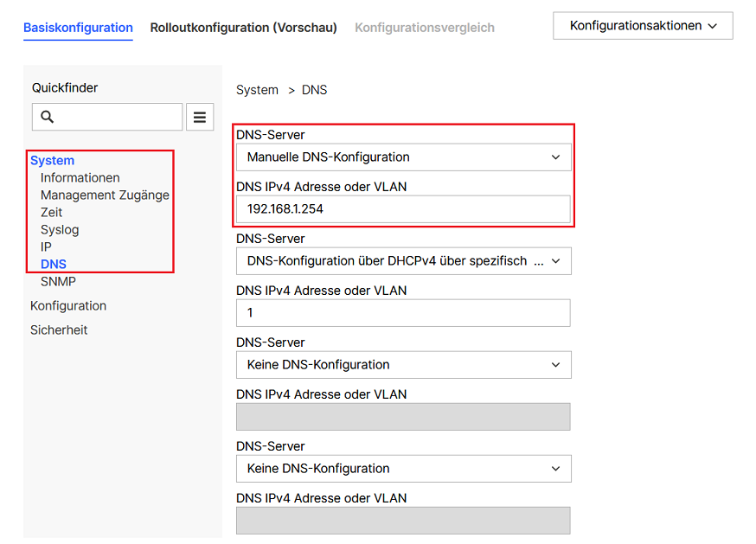
Task: Open the hamburger menu beside Quickfinder
Action: click(x=200, y=117)
